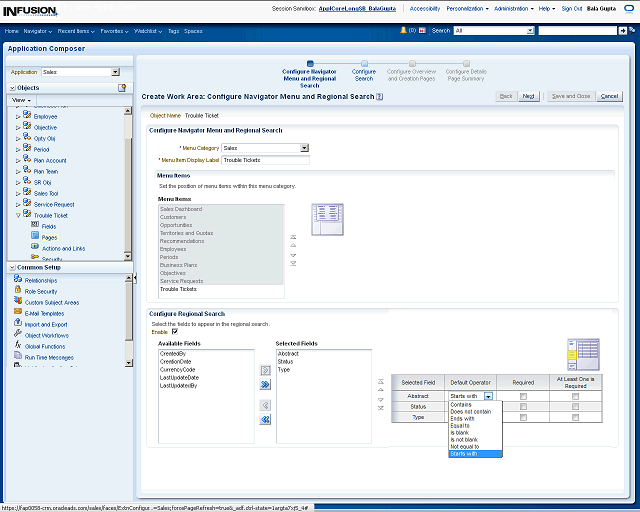
Task: Click the Object Workflows icon
Action: 18,335
